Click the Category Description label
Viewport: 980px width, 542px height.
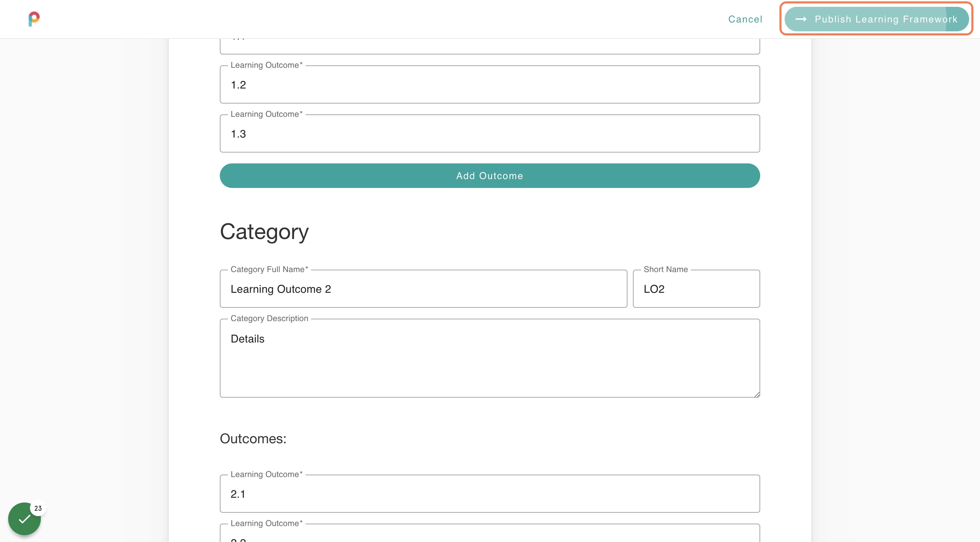click(269, 318)
